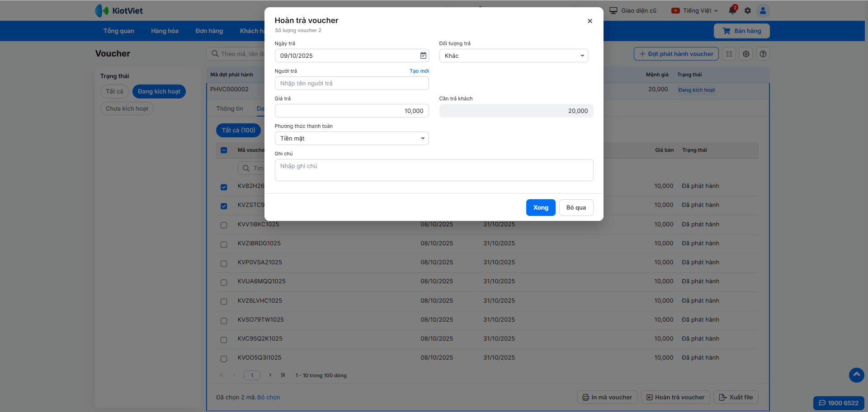
Task: Check the KVP0VSA21025 voucher checkbox
Action: tap(224, 263)
